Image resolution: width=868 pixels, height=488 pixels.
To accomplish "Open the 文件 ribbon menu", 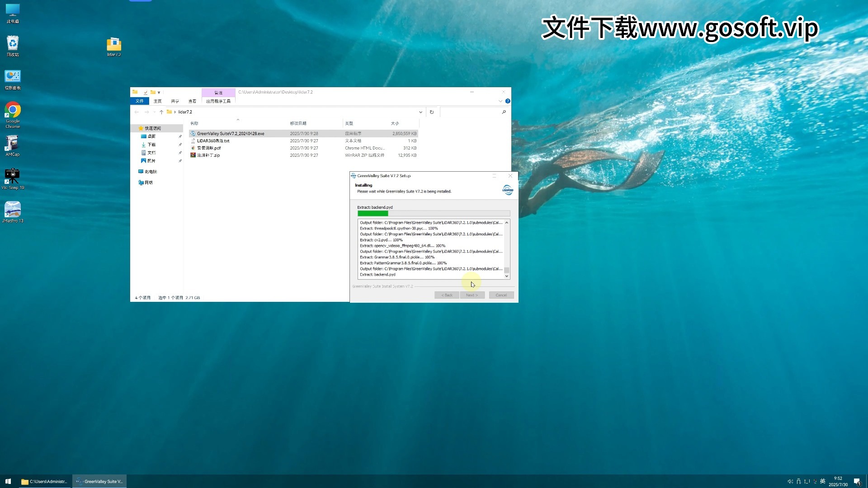I will click(x=139, y=101).
